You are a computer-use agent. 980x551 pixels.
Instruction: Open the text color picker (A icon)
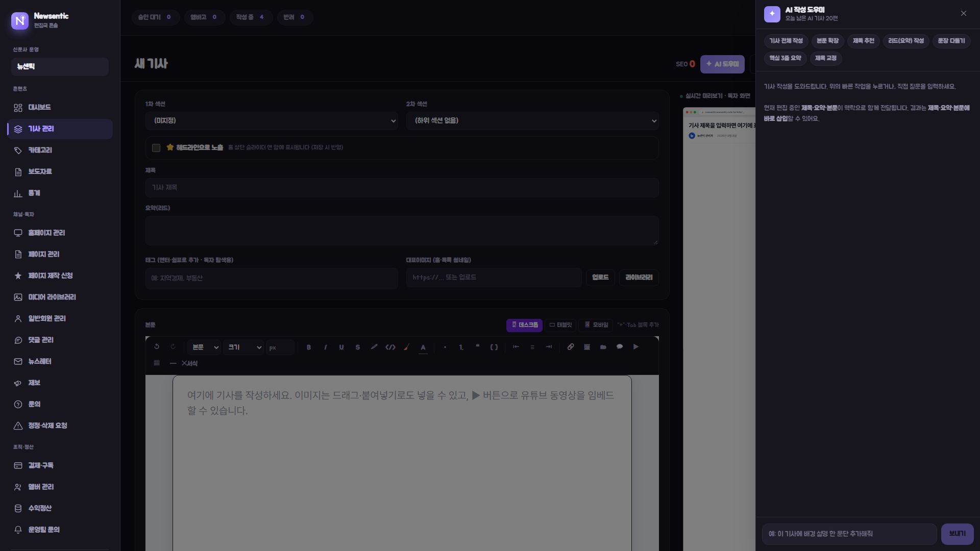[x=423, y=347]
